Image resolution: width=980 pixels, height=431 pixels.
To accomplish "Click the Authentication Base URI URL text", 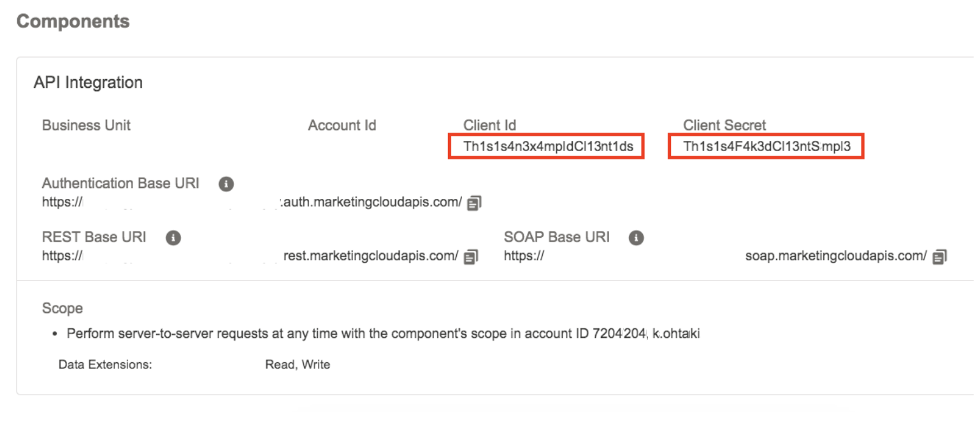I will 371,203.
